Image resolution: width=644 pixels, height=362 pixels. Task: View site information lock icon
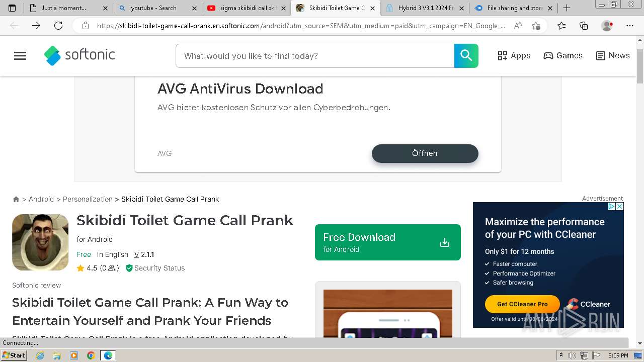pyautogui.click(x=86, y=26)
